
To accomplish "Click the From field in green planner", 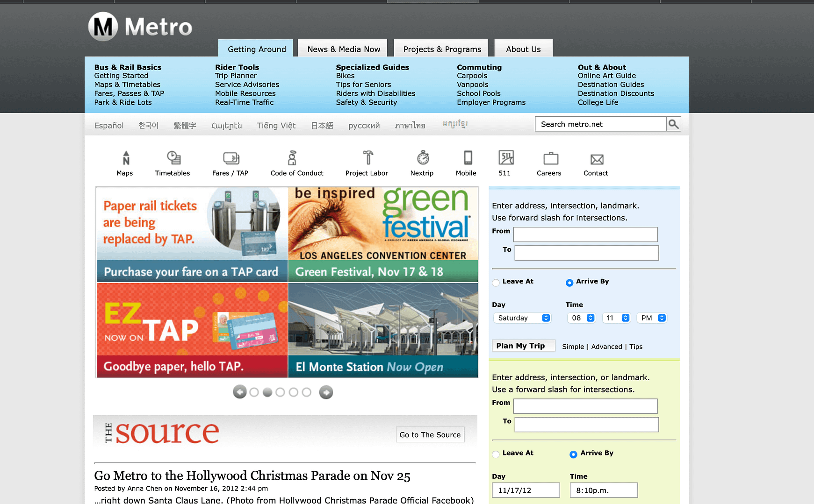I will tap(585, 406).
